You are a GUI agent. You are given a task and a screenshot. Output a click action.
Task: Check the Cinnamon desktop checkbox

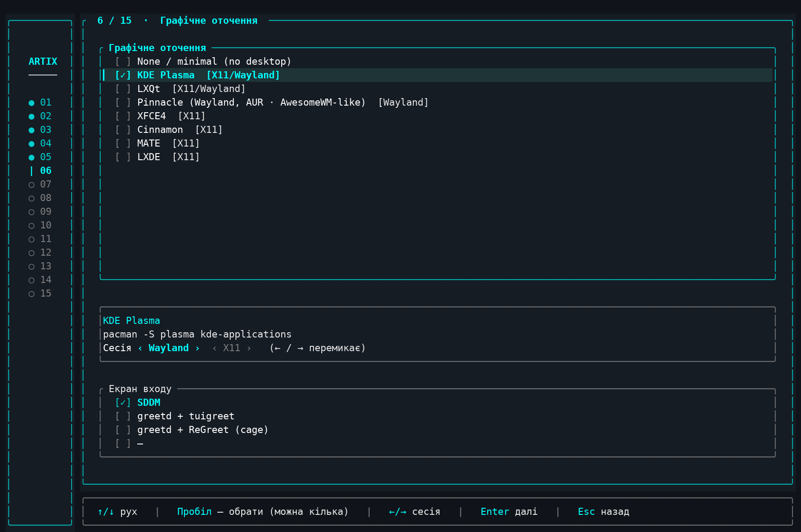pyautogui.click(x=123, y=130)
